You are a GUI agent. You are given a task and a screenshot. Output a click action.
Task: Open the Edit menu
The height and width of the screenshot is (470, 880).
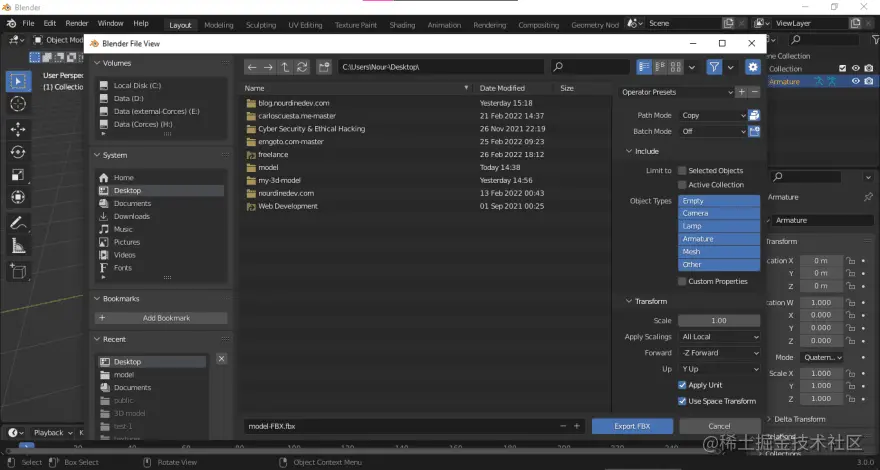50,23
